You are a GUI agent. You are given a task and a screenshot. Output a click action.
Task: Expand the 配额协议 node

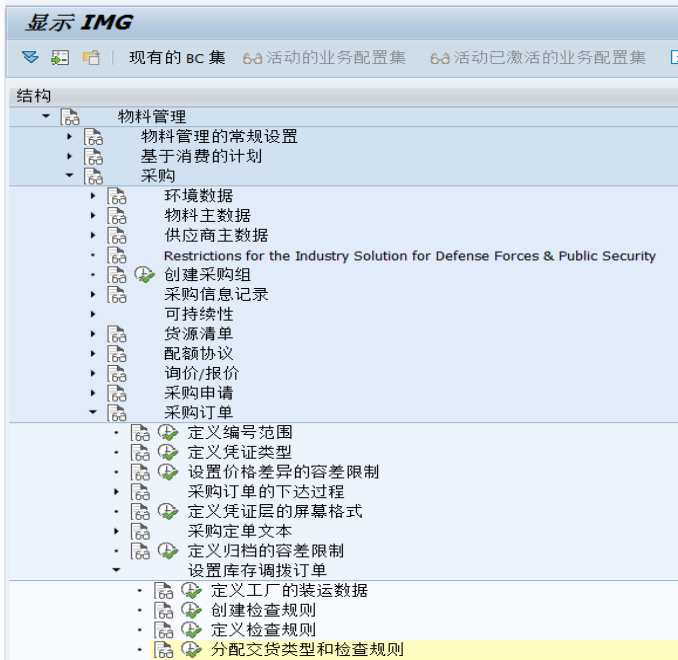[x=93, y=354]
